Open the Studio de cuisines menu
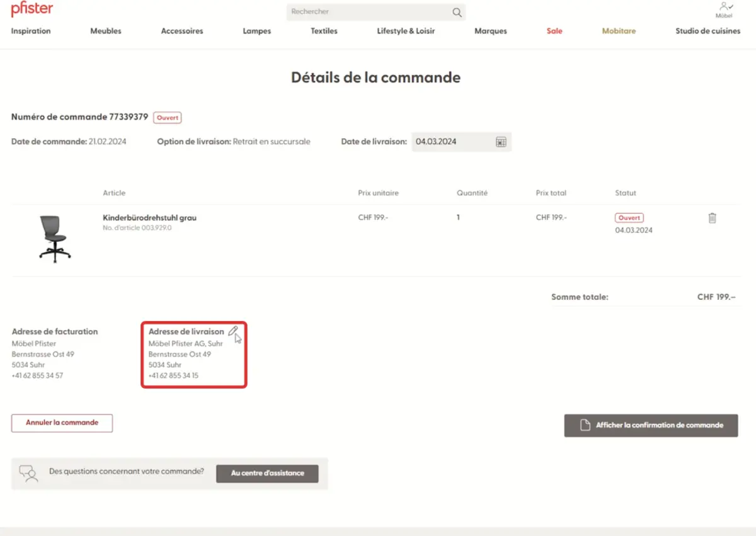This screenshot has width=756, height=536. (707, 31)
